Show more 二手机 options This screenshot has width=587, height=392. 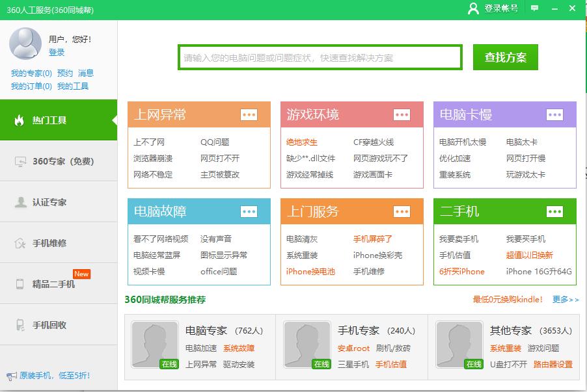click(x=554, y=212)
